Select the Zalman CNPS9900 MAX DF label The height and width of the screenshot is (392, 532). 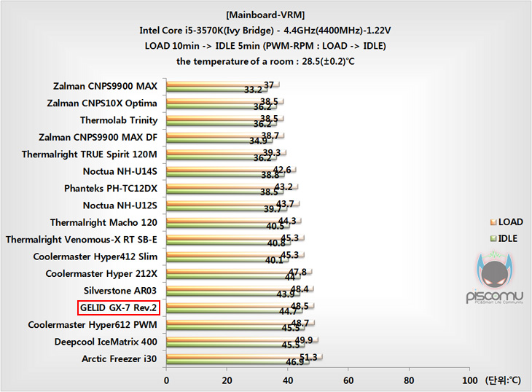[98, 137]
